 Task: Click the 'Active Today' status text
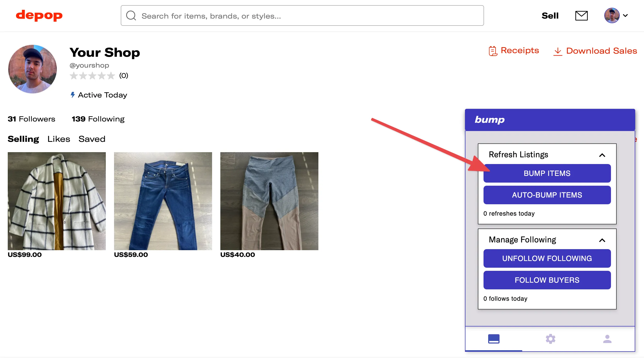[x=102, y=95]
